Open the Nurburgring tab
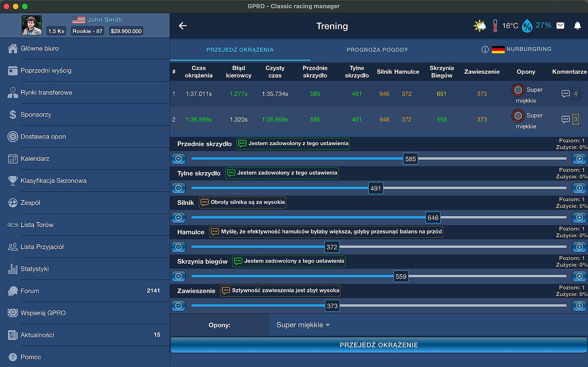This screenshot has width=588, height=367. (517, 50)
